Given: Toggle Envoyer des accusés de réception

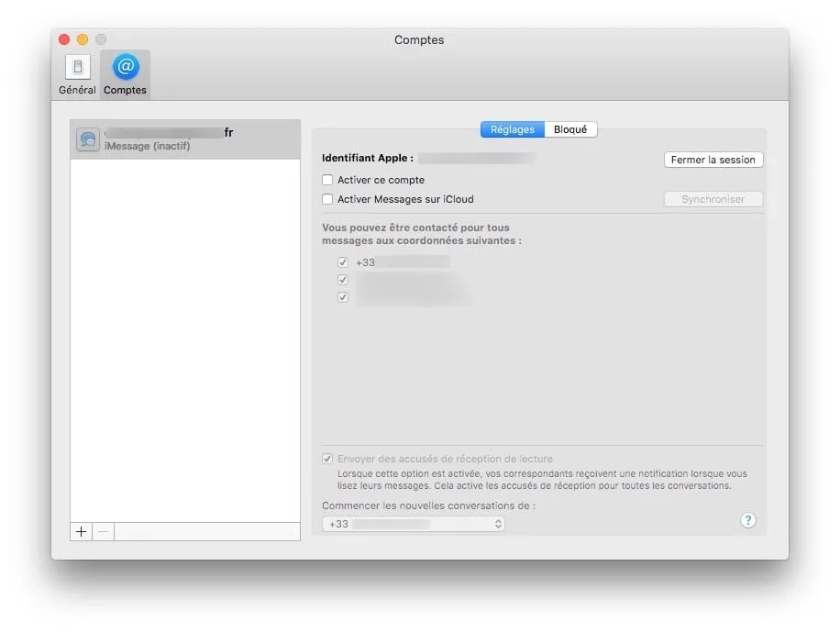Looking at the screenshot, I should tap(327, 459).
